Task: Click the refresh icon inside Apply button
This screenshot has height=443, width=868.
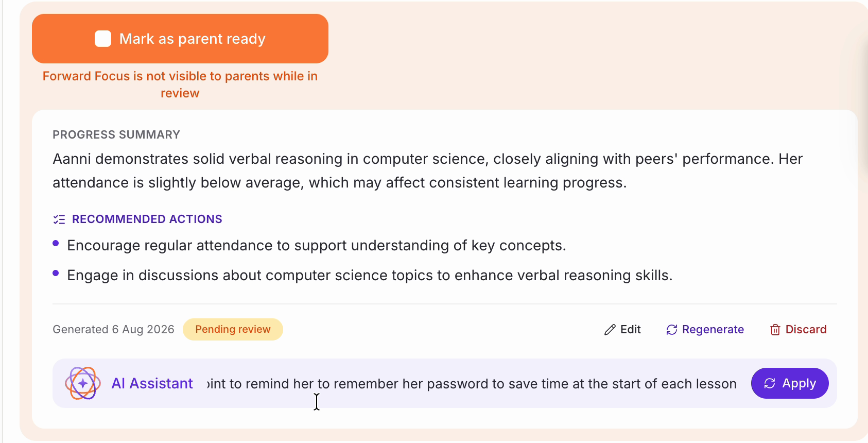Action: [770, 383]
